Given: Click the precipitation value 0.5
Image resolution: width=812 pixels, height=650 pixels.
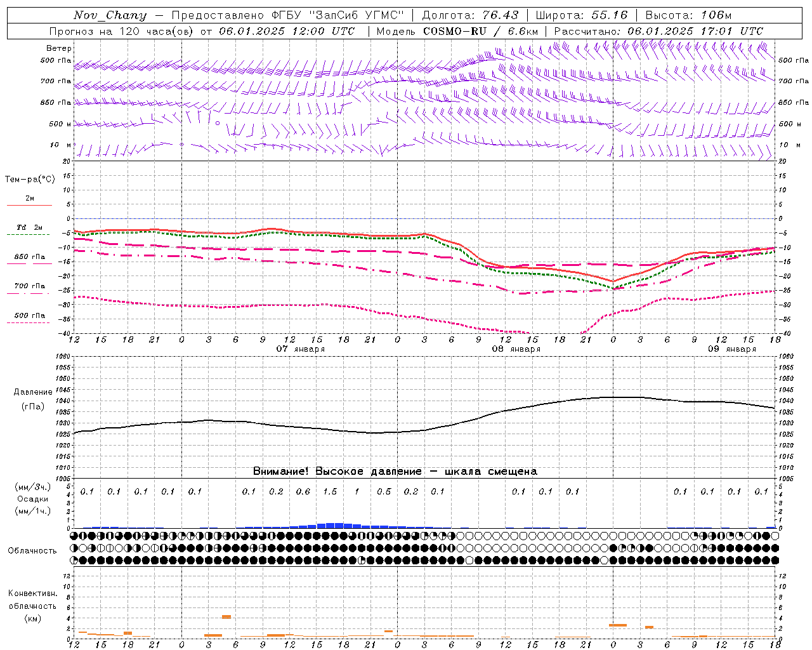Looking at the screenshot, I should pyautogui.click(x=384, y=491).
